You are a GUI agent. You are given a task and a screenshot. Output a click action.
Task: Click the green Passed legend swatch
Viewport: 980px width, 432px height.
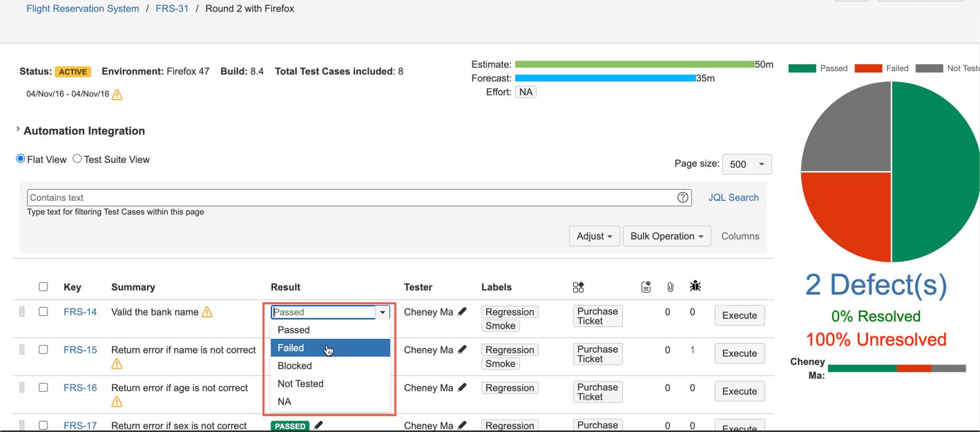[x=802, y=68]
